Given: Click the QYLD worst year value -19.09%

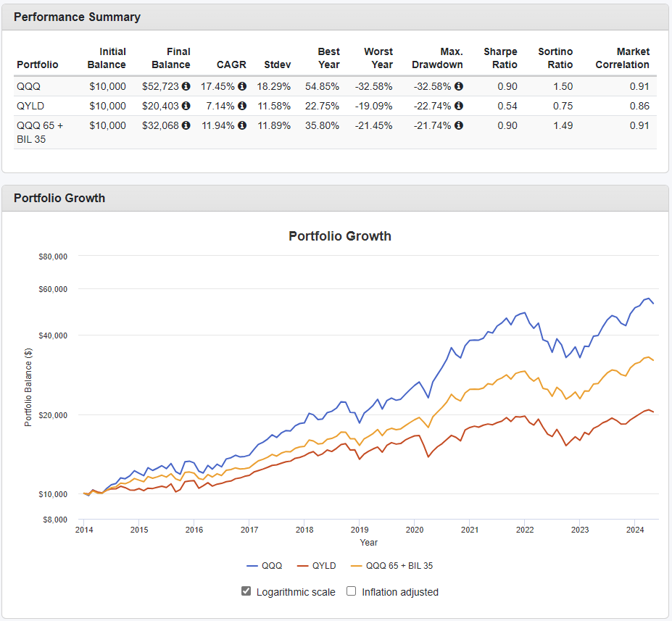Looking at the screenshot, I should (374, 106).
